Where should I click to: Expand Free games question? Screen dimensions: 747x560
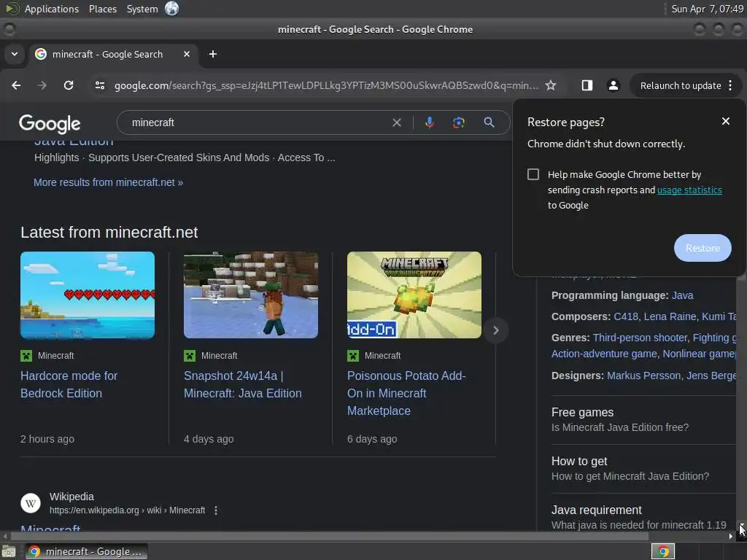[643, 419]
